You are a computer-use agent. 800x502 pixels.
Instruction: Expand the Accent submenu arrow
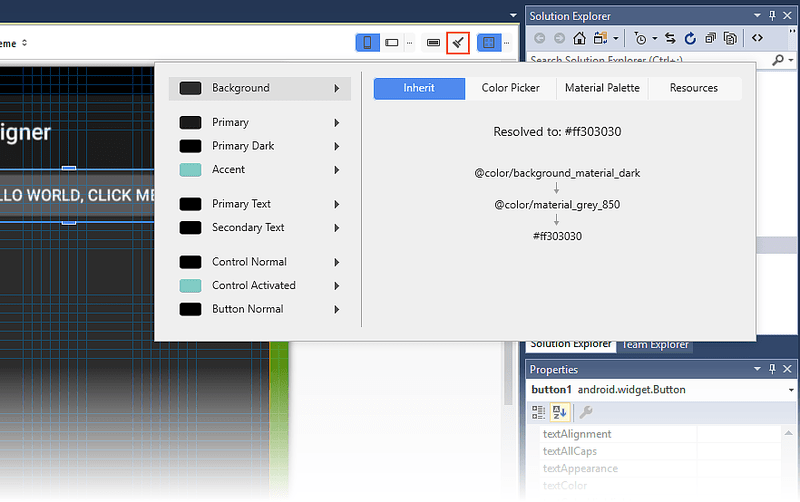pyautogui.click(x=337, y=169)
